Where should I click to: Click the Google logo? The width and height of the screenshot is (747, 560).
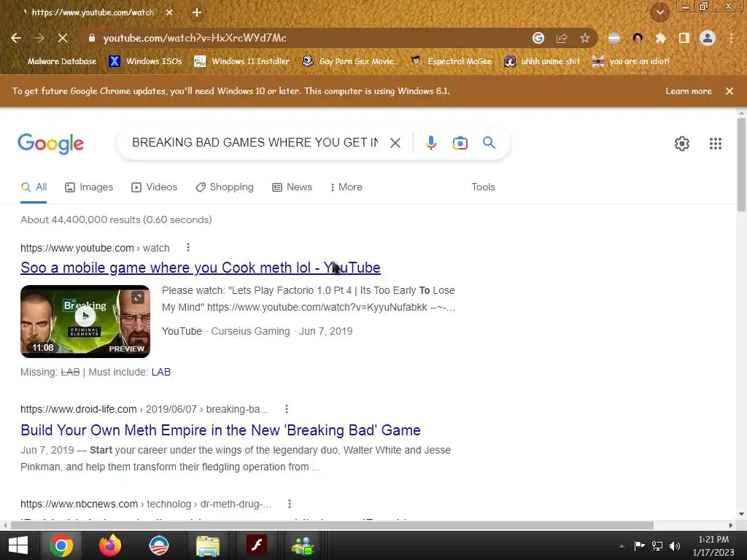pos(50,144)
